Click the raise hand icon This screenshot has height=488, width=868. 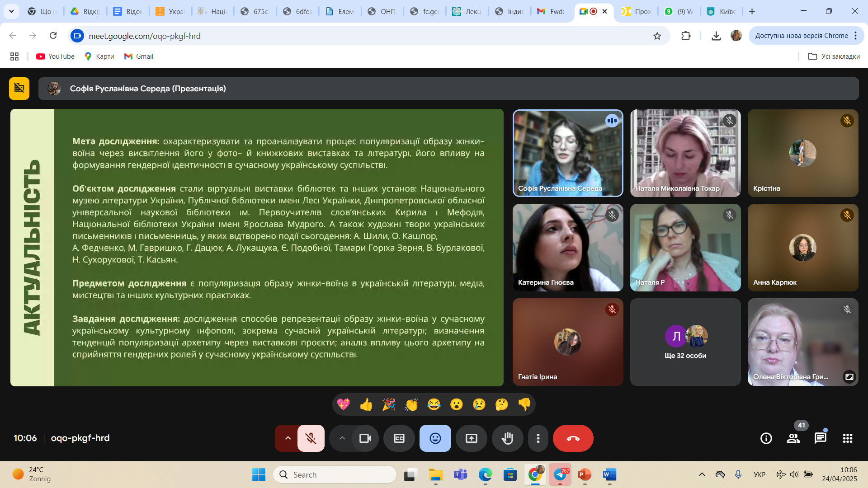coord(507,438)
